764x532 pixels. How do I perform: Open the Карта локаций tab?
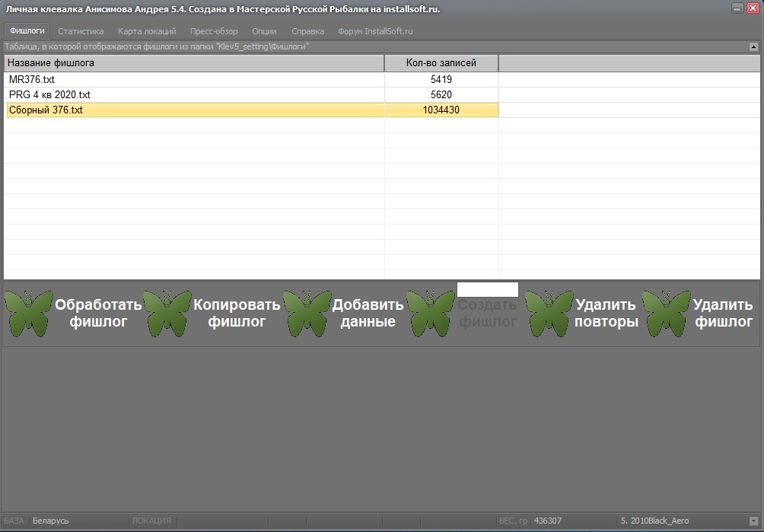coord(147,31)
